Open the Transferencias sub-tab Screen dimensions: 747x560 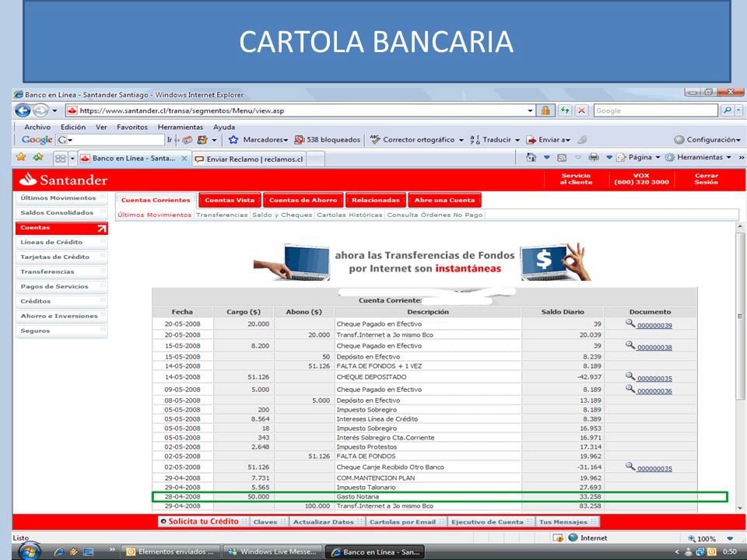tap(222, 215)
